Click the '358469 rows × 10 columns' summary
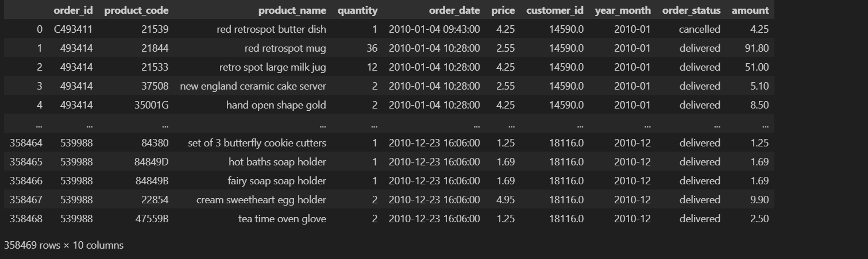This screenshot has width=868, height=259. [64, 245]
